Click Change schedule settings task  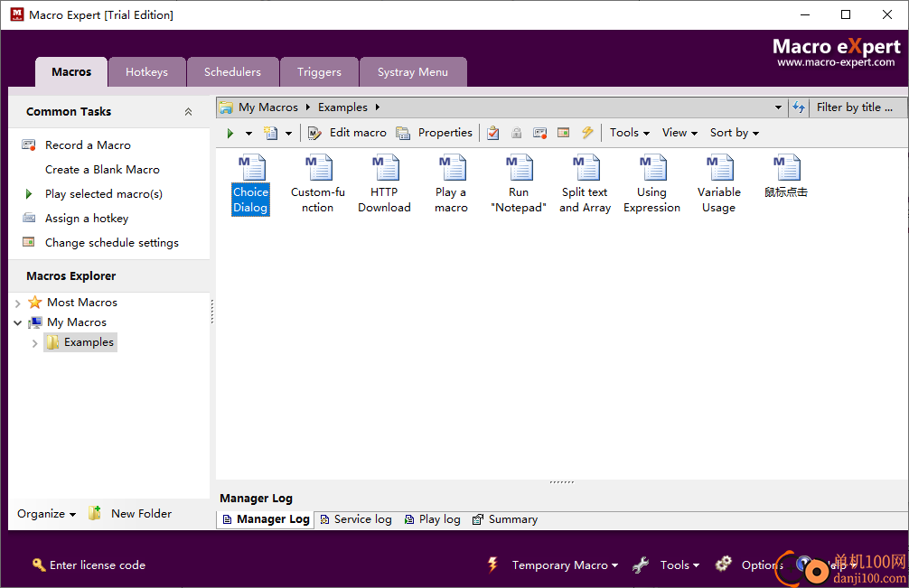(x=112, y=243)
